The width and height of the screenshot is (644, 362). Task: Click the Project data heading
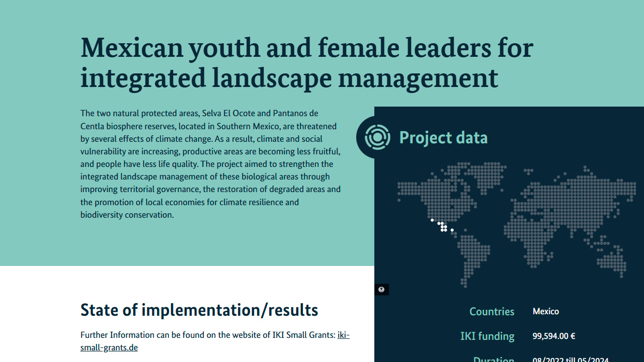(443, 137)
